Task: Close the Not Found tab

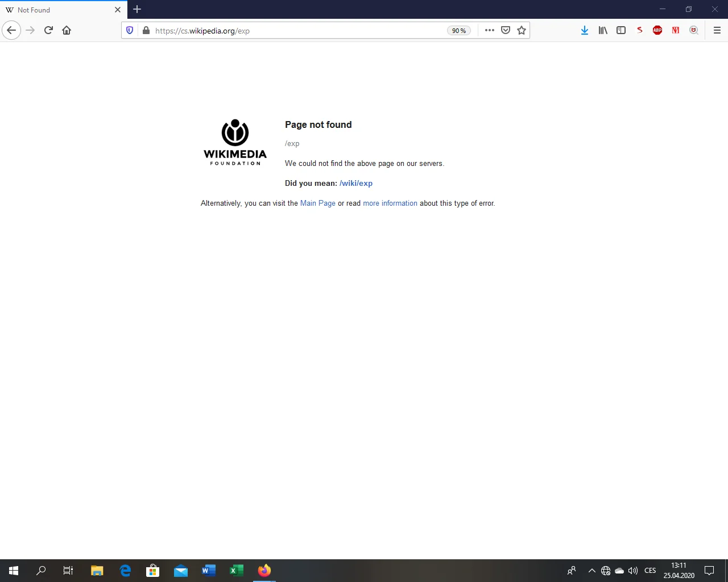Action: click(x=118, y=10)
